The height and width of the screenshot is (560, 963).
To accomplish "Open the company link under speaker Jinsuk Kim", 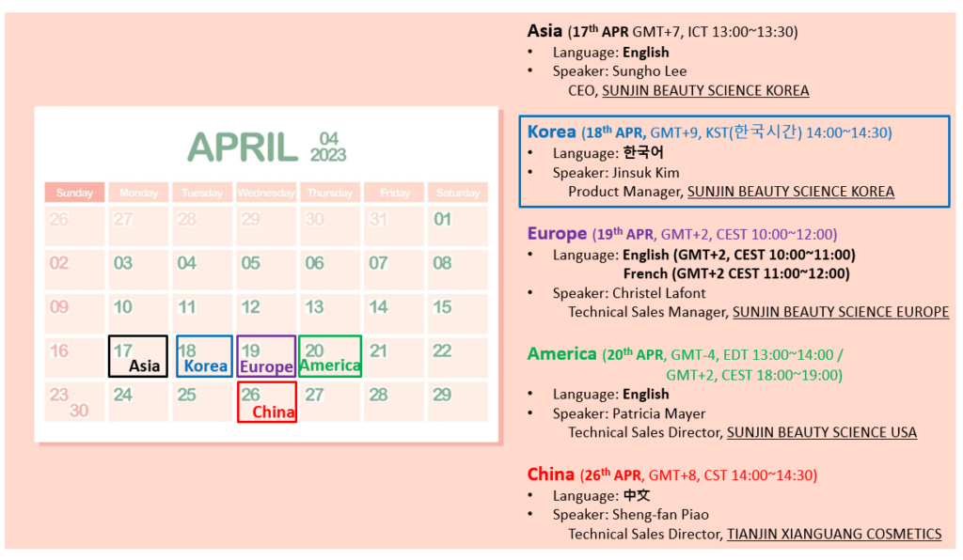I will pyautogui.click(x=790, y=192).
